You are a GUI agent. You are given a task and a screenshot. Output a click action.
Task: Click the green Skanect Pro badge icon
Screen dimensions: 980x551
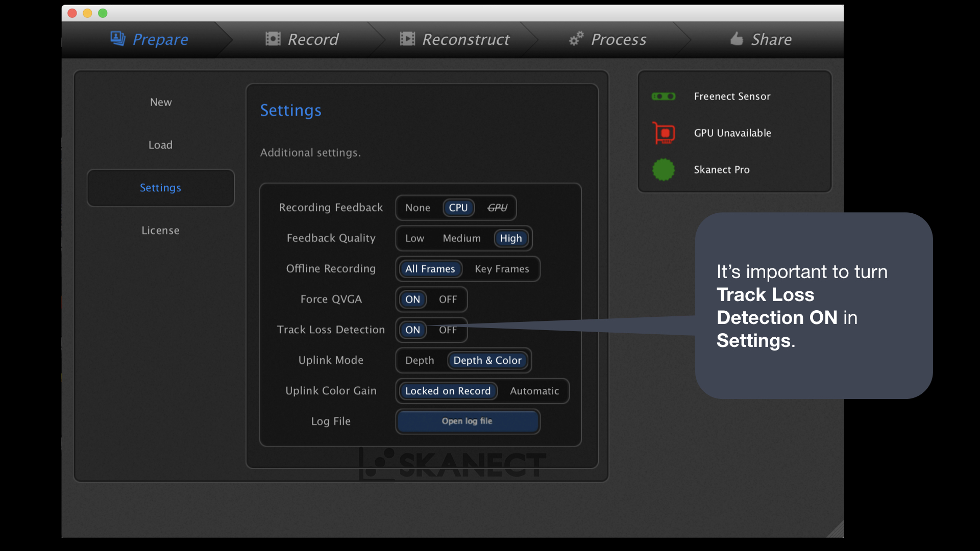pyautogui.click(x=663, y=170)
